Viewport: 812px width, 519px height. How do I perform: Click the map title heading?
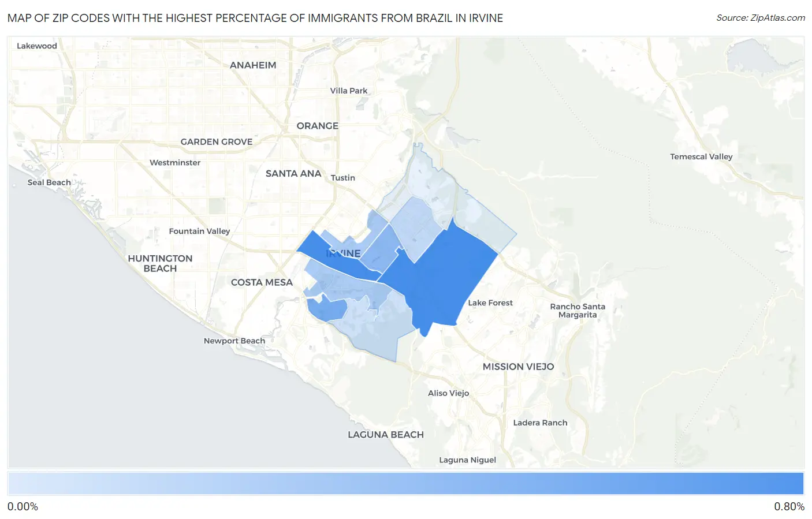pyautogui.click(x=255, y=18)
